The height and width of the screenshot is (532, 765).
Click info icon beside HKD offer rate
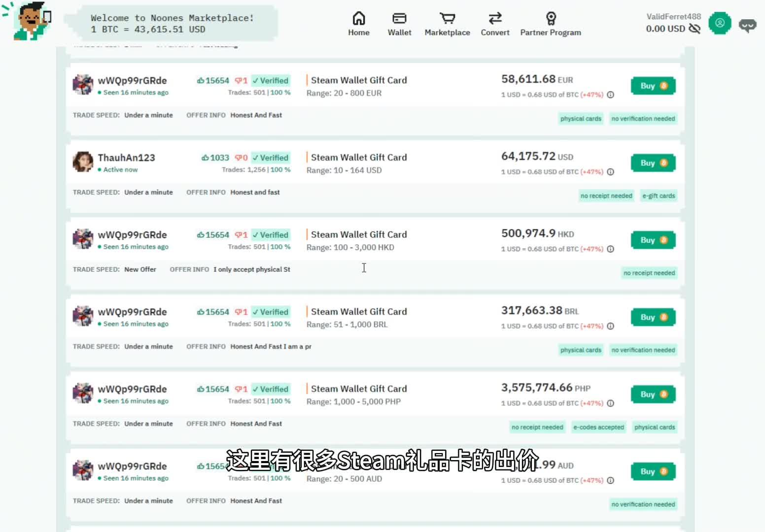click(611, 249)
